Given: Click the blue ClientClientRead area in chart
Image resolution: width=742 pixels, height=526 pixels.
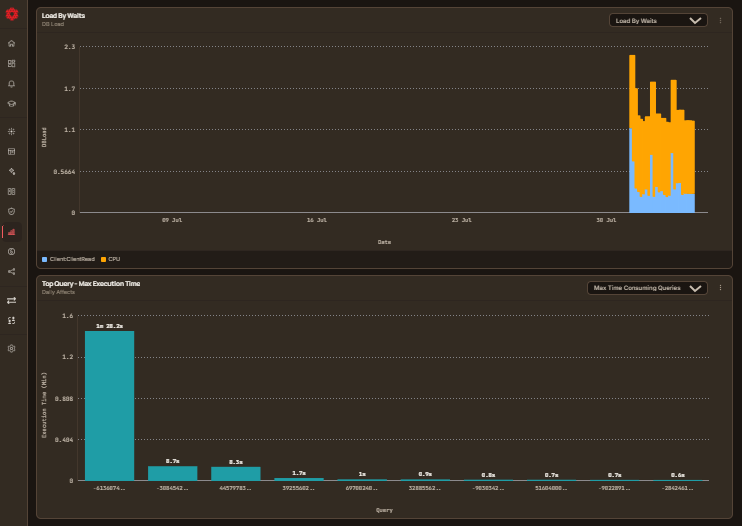Looking at the screenshot, I should (662, 204).
